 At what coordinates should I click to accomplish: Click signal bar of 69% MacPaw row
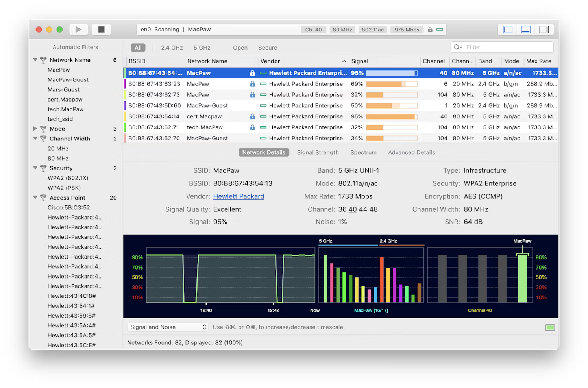coord(392,84)
